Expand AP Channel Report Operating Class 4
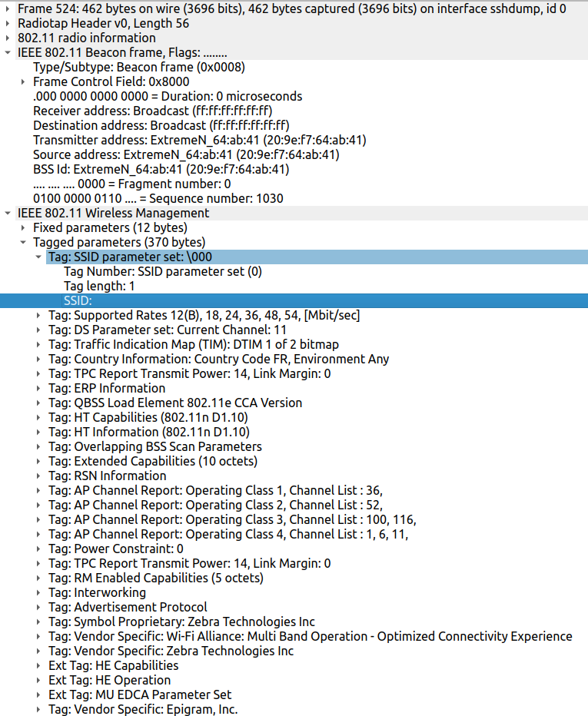 (x=38, y=535)
